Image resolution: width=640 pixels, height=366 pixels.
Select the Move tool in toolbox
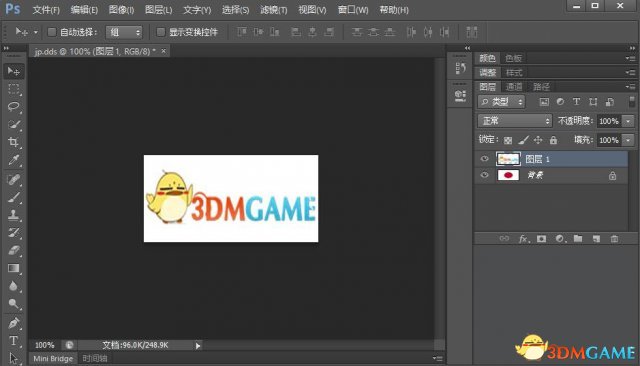coord(14,71)
